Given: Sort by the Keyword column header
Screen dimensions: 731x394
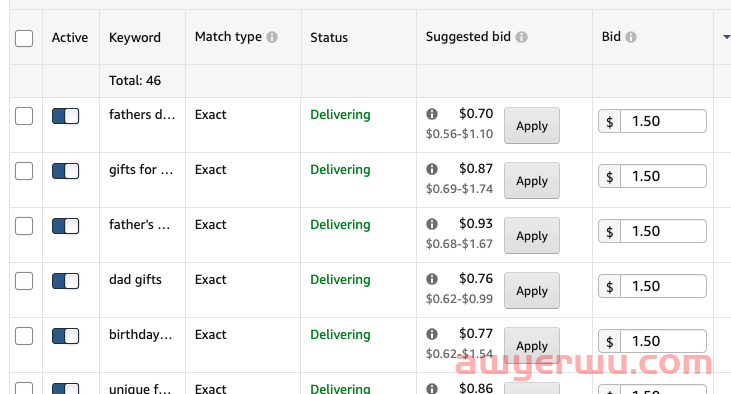Looking at the screenshot, I should click(135, 37).
